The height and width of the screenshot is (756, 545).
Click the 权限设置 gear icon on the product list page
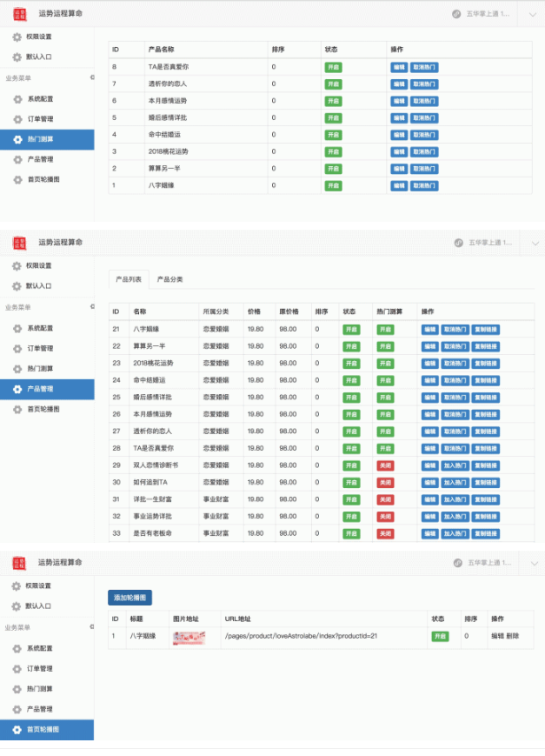point(17,265)
